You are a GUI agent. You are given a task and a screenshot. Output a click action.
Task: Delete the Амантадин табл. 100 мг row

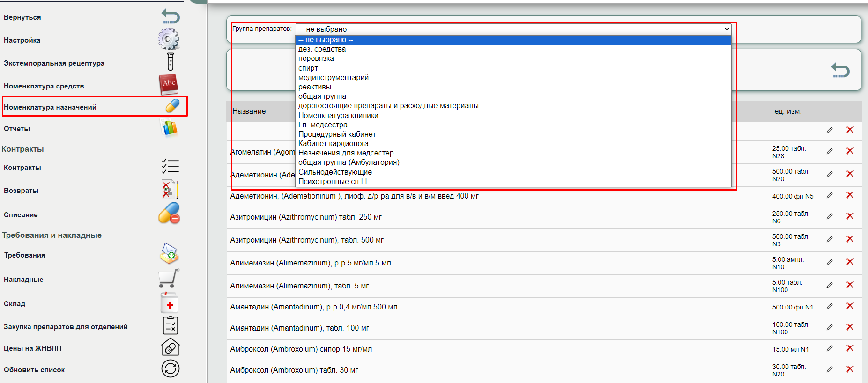coord(850,327)
